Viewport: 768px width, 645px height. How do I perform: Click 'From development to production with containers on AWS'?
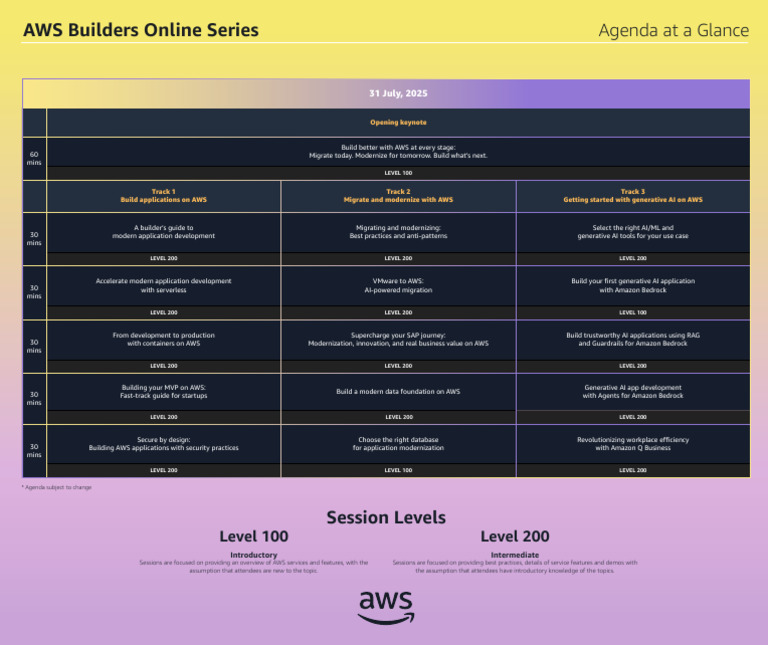(x=164, y=339)
